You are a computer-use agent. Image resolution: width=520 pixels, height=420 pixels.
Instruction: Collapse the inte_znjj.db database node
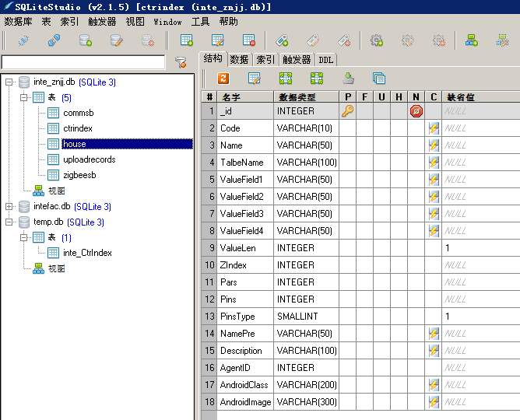coord(9,82)
